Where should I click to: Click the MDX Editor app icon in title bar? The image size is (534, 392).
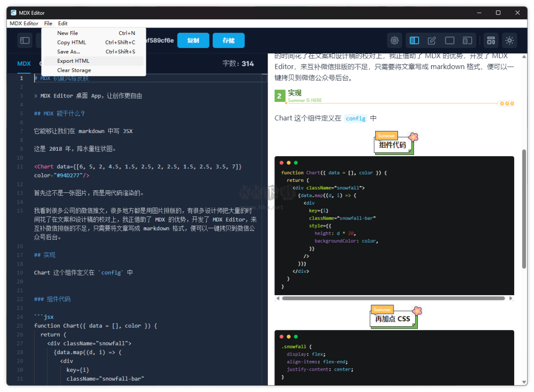point(13,13)
